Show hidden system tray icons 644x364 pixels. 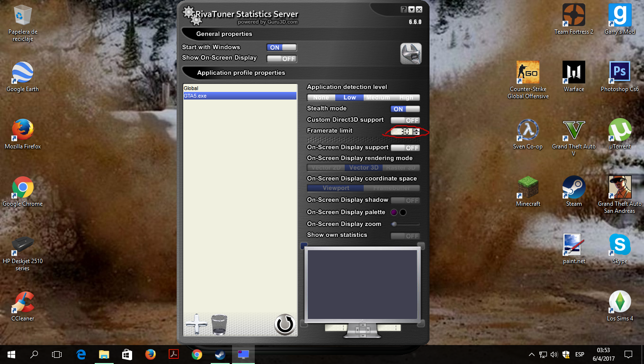pyautogui.click(x=531, y=354)
